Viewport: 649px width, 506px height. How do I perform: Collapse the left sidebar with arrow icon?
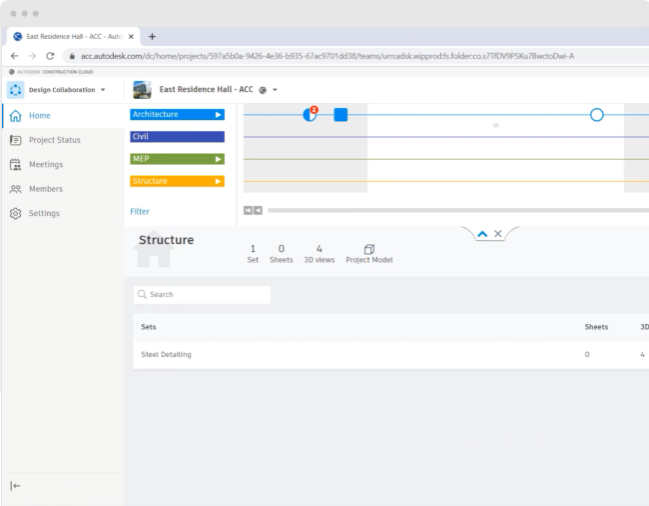coord(15,486)
